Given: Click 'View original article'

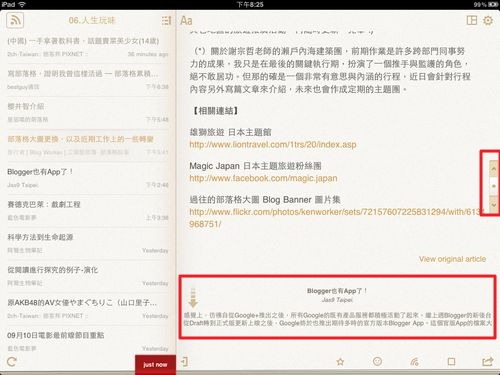Looking at the screenshot, I should point(452,259).
